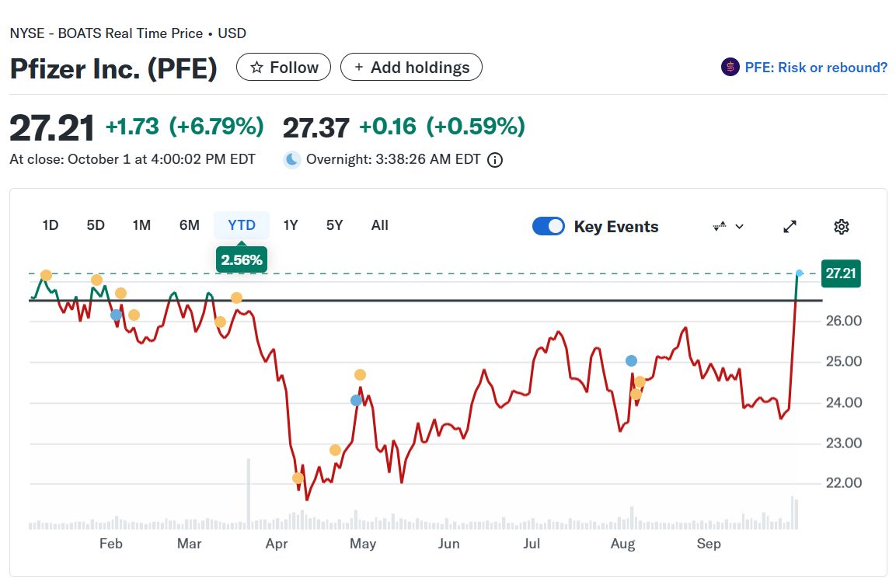
Task: Select the 1D time range
Action: (x=51, y=225)
